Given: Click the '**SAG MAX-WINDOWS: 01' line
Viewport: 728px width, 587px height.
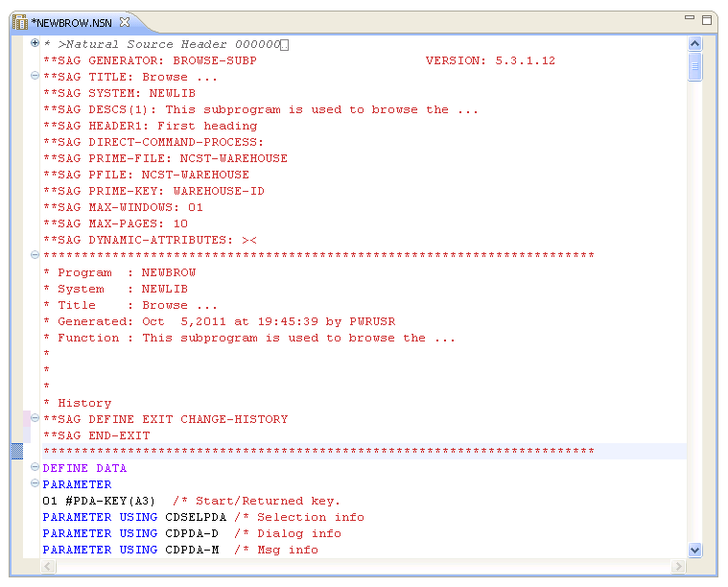Looking at the screenshot, I should (x=123, y=207).
